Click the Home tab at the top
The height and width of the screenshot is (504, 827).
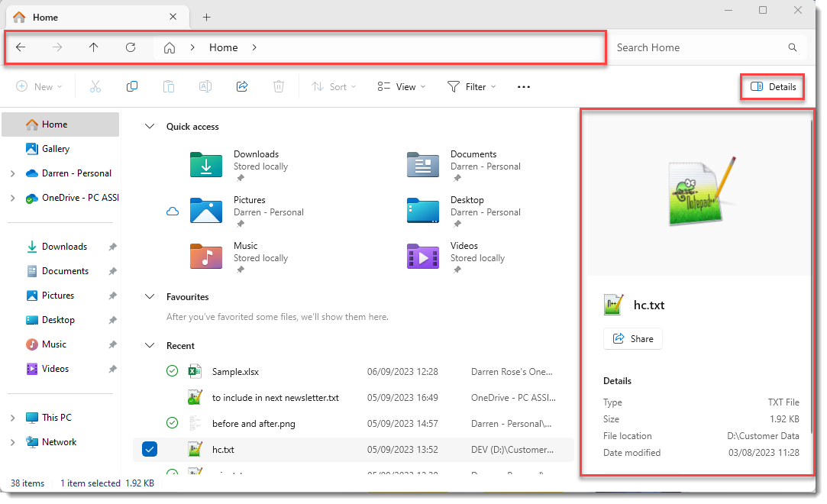(x=44, y=16)
